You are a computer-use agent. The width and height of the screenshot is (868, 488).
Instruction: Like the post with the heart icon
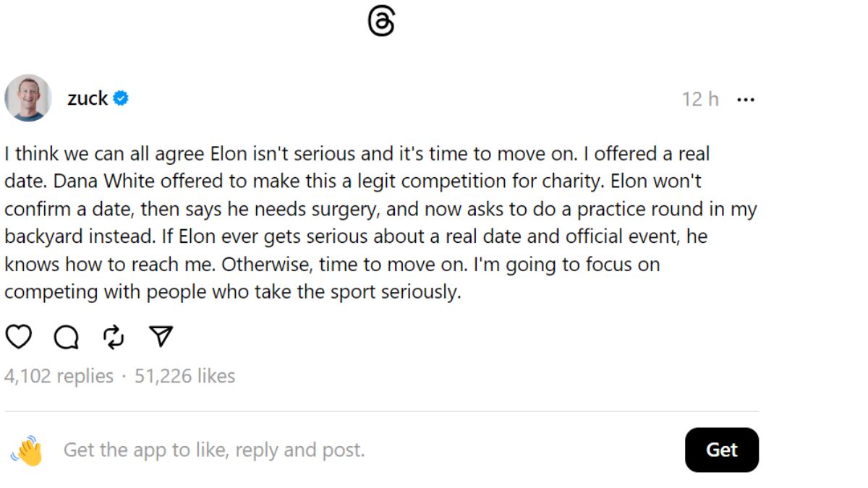[x=19, y=336]
